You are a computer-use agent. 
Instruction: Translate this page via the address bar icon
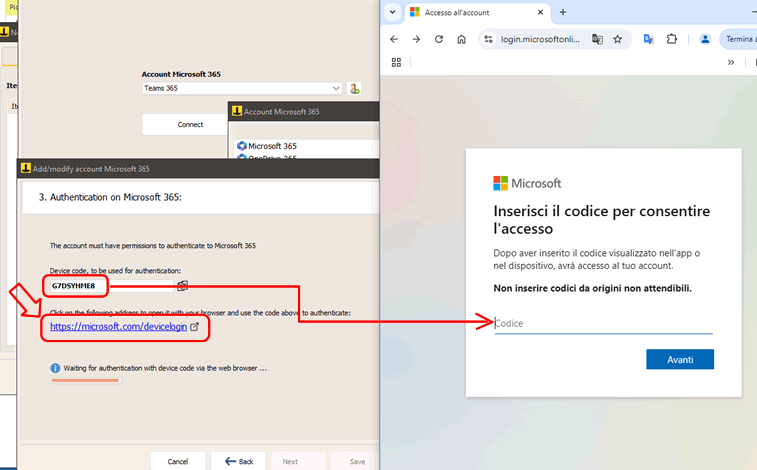point(597,39)
